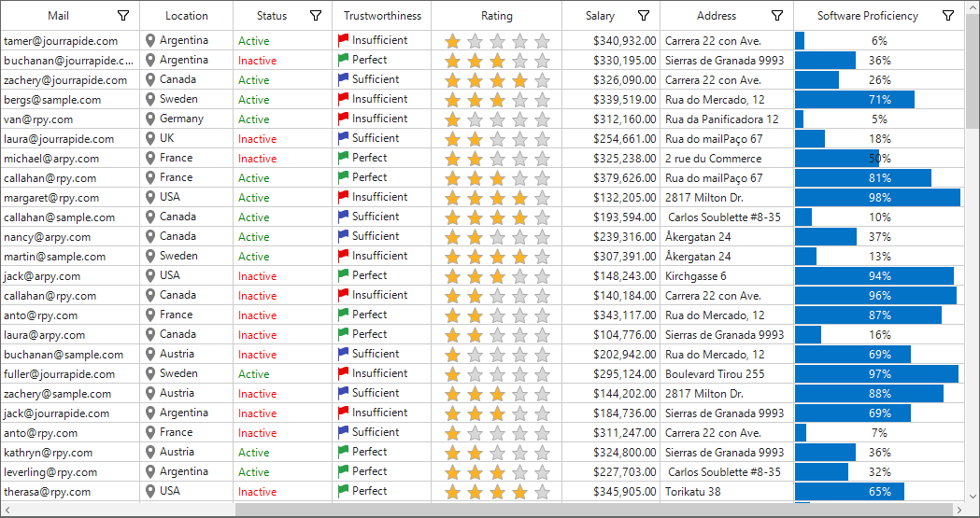Click red flag icon in tamer@jourrapide.com row
This screenshot has height=518, width=980.
[x=343, y=40]
